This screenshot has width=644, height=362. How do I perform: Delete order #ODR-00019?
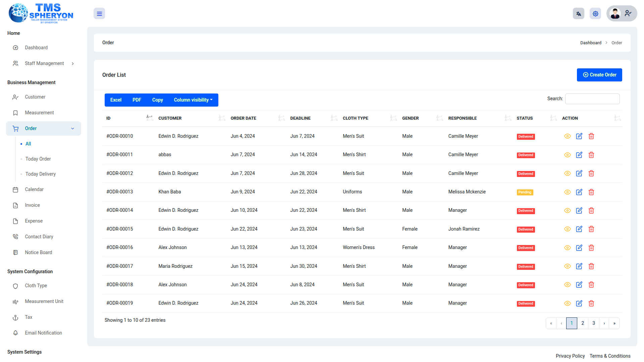pos(591,303)
